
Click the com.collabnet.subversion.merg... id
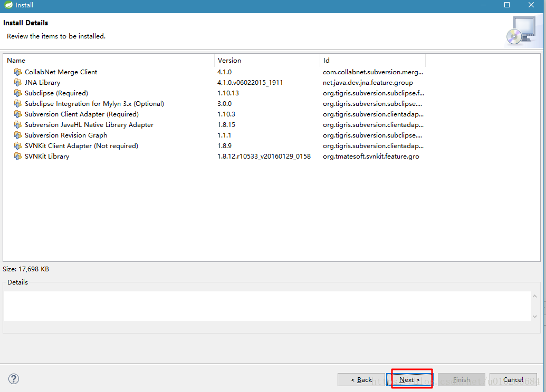pos(373,72)
